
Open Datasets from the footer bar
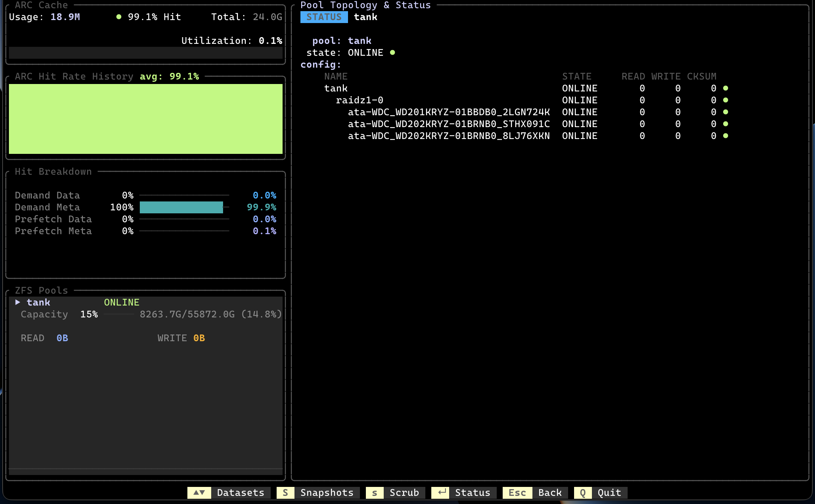(241, 492)
